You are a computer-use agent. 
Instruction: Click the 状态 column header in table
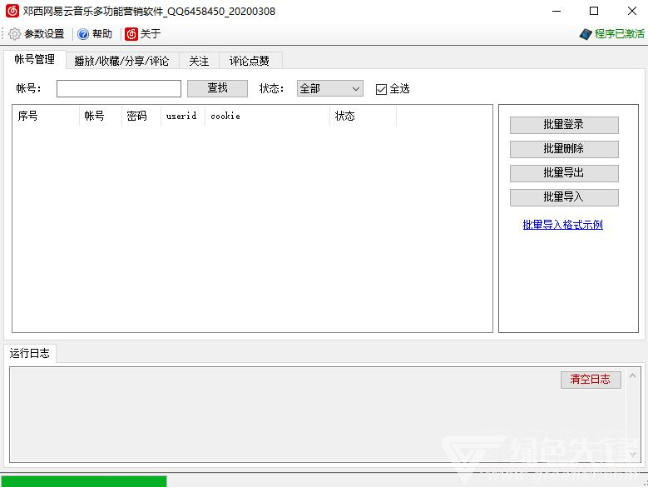tap(363, 116)
